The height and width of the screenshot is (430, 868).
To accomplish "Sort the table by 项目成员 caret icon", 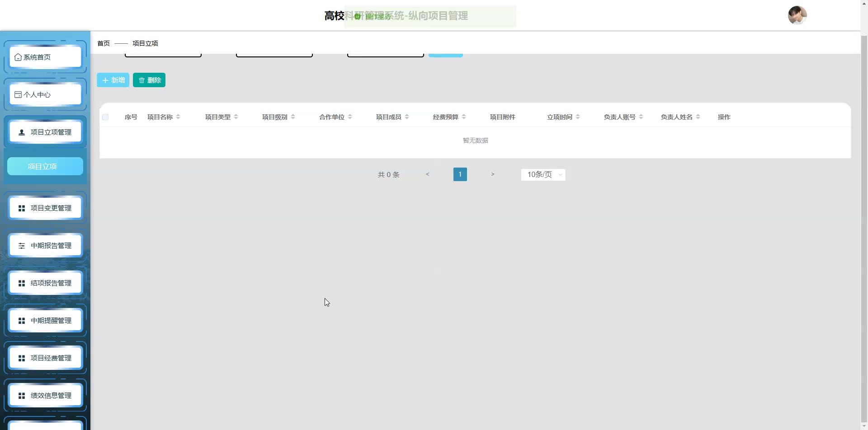I will click(407, 117).
